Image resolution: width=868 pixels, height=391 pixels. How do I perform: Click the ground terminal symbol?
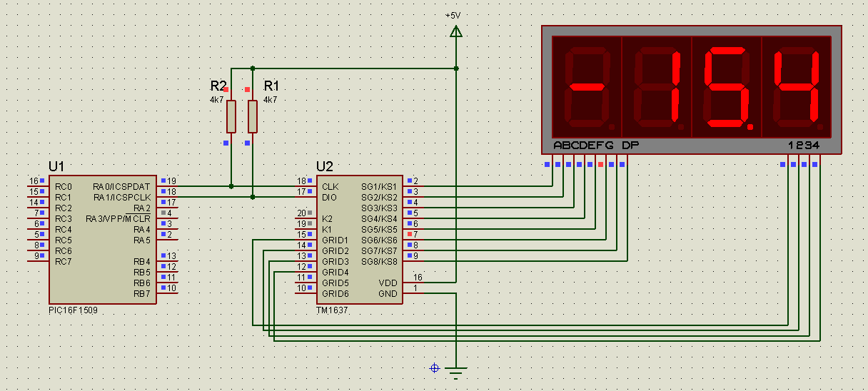(456, 371)
